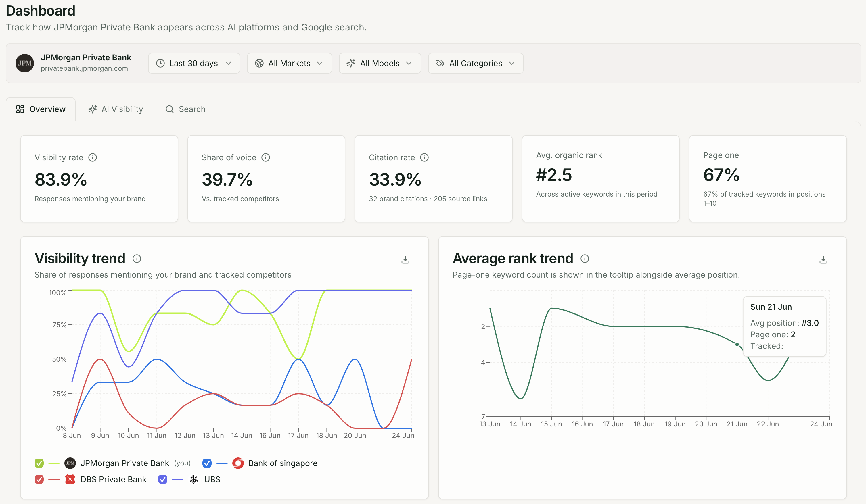Click the UBS legend label
866x504 pixels.
coord(212,479)
